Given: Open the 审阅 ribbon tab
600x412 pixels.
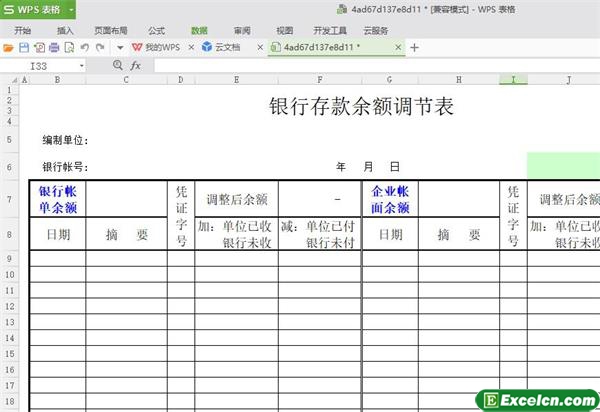Looking at the screenshot, I should pyautogui.click(x=242, y=30).
